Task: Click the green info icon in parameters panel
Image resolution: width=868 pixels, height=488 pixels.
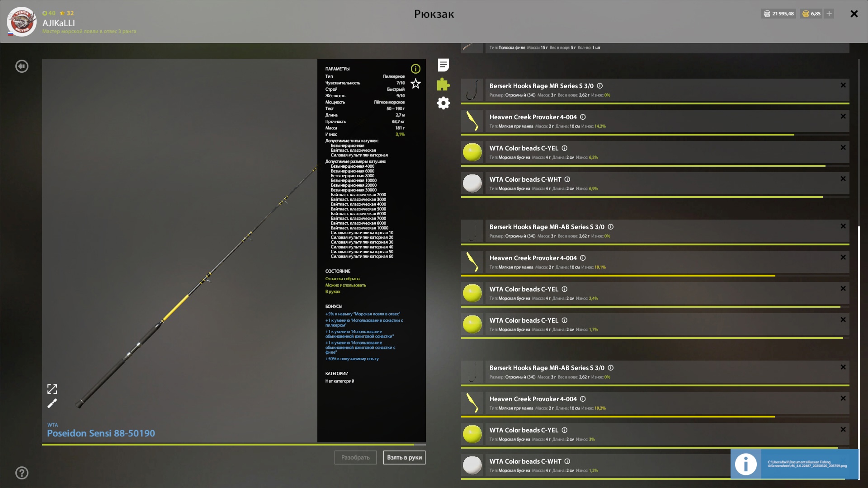Action: click(x=415, y=69)
